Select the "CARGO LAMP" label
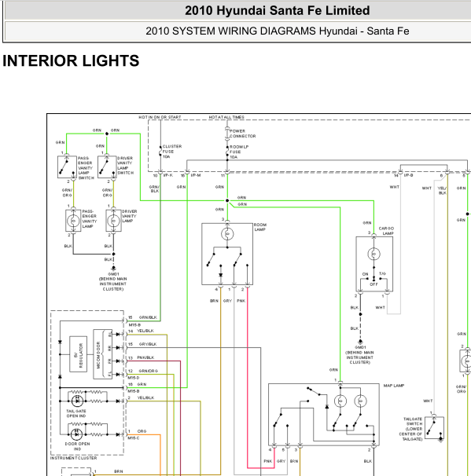Viewport: 471px width, 476px height. click(386, 231)
